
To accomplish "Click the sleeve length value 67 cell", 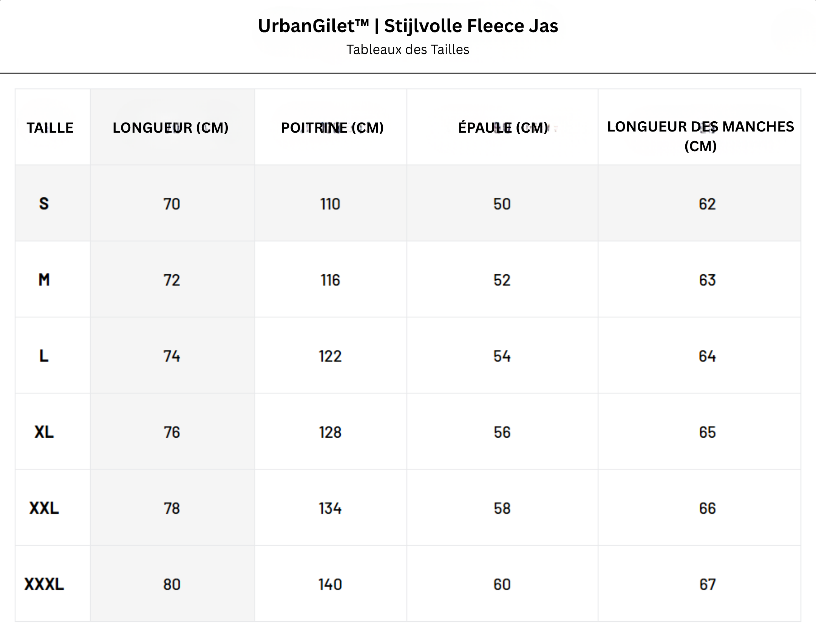I will click(707, 584).
